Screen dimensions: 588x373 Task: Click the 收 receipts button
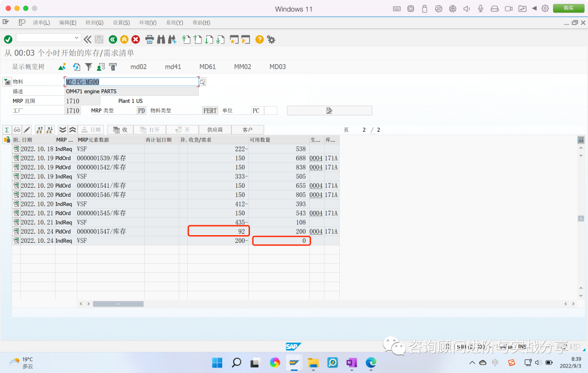click(x=120, y=130)
